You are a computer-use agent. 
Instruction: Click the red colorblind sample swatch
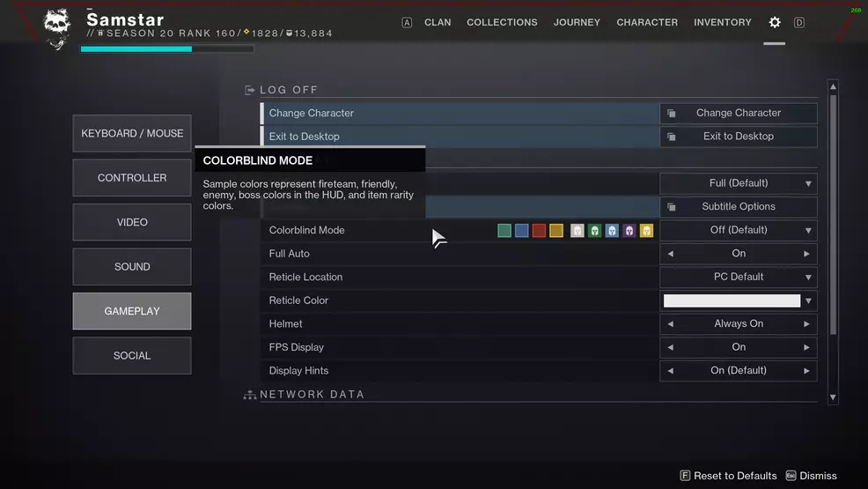pos(539,230)
